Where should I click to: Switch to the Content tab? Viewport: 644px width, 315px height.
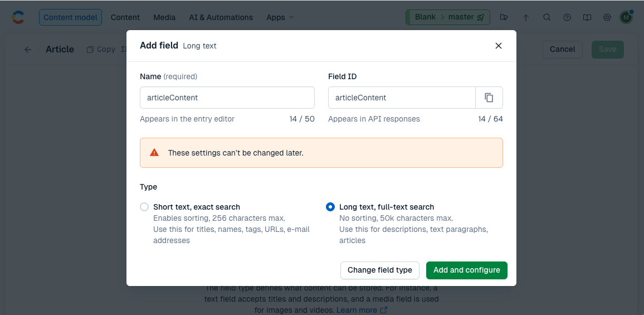pyautogui.click(x=125, y=17)
